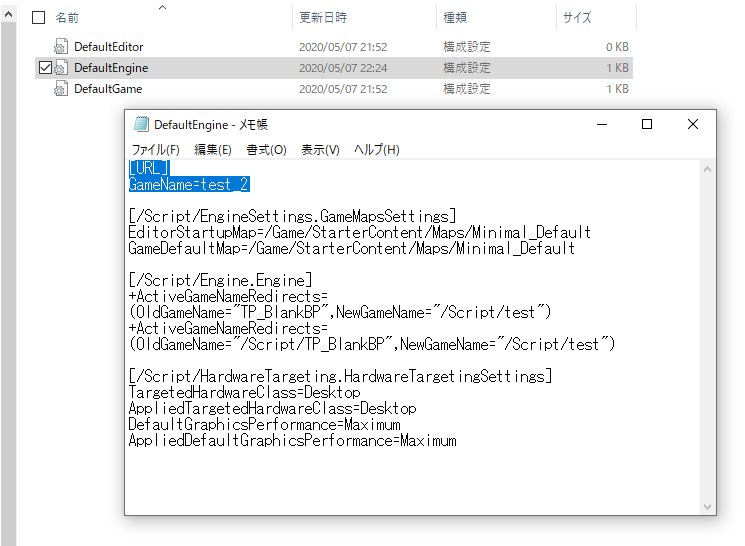This screenshot has height=546, width=745.
Task: Click the DefaultEngine file name
Action: coord(111,67)
